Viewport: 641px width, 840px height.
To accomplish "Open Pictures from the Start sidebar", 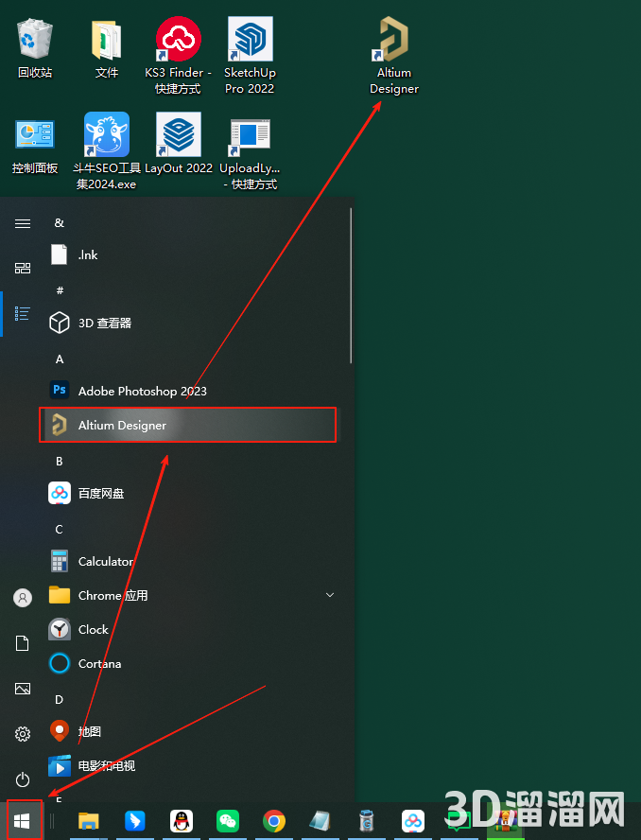I will pos(23,689).
